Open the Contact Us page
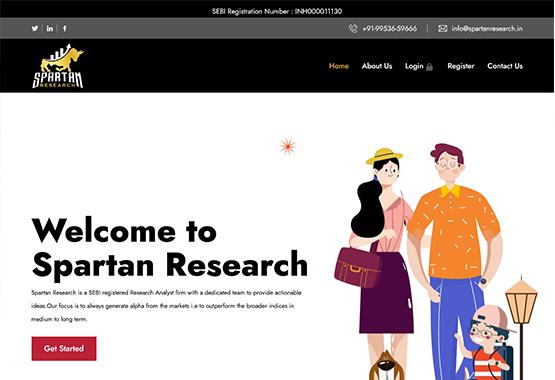This screenshot has height=380, width=555. (505, 66)
